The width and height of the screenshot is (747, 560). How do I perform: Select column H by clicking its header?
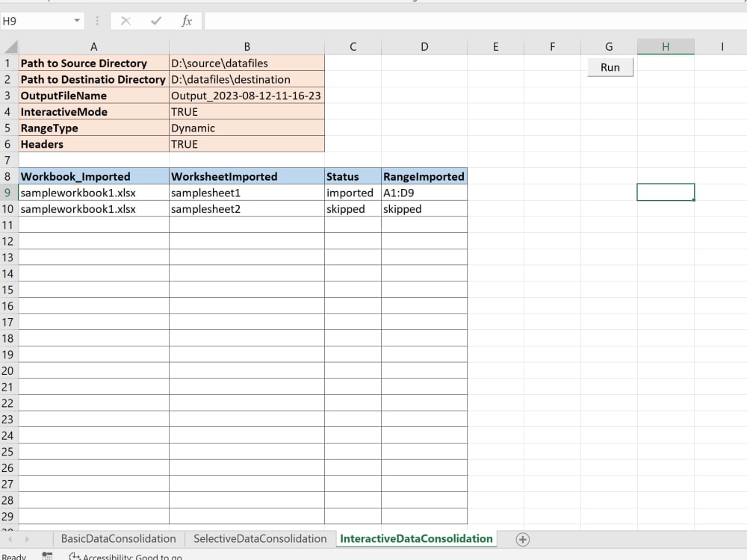(665, 46)
